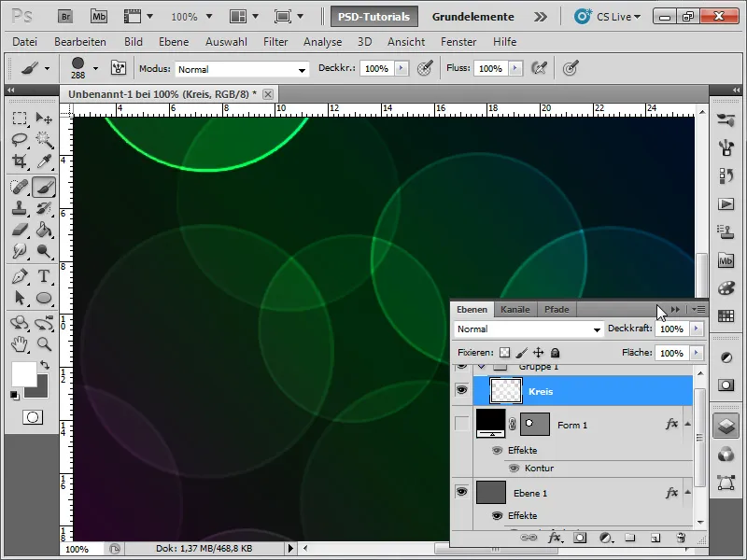Toggle Quick Mask mode

click(x=33, y=417)
